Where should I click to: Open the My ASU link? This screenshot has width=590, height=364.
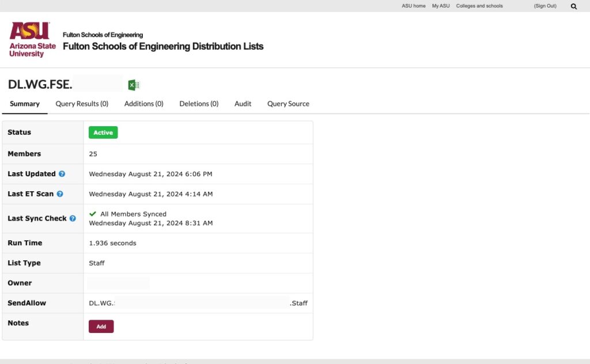coord(440,6)
